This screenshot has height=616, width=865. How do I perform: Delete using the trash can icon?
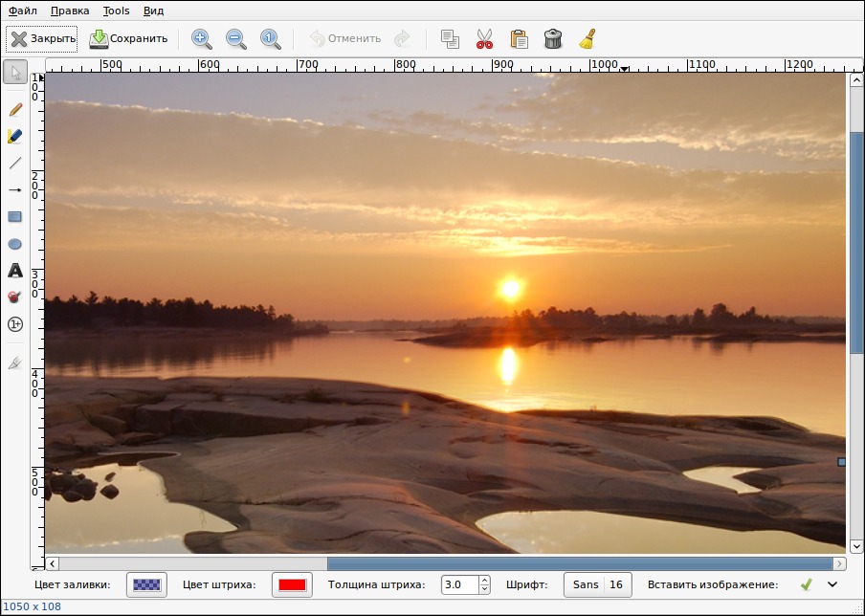tap(553, 38)
